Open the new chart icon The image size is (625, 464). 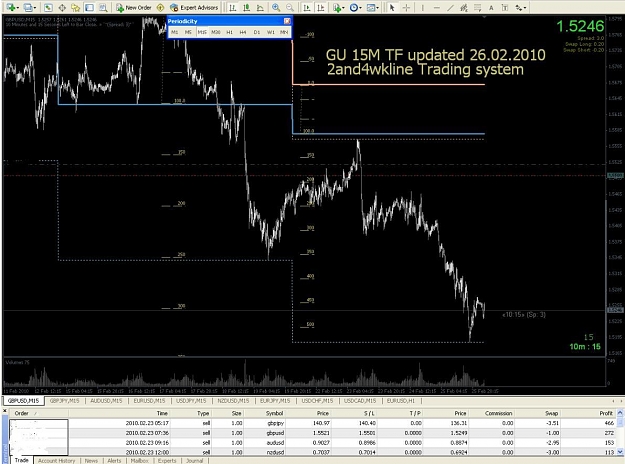click(10, 8)
